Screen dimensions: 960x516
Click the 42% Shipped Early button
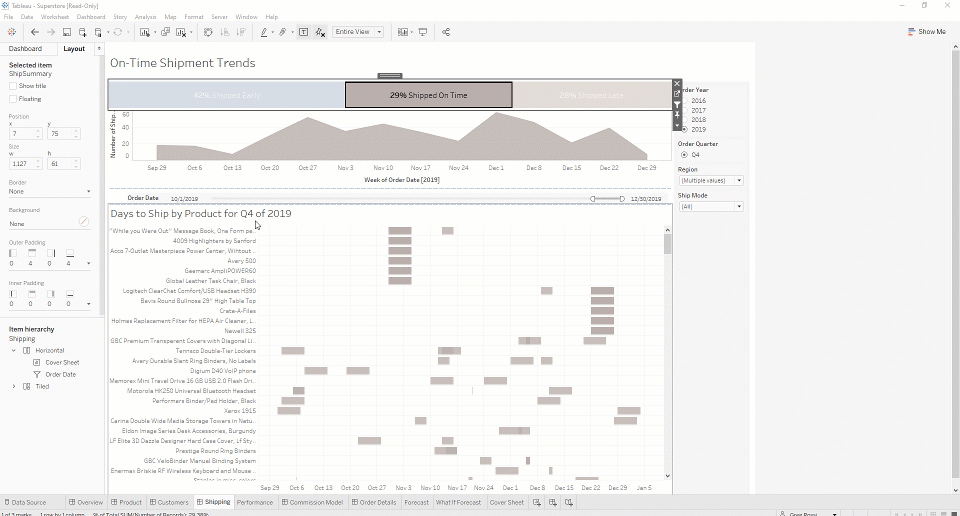[x=227, y=95]
